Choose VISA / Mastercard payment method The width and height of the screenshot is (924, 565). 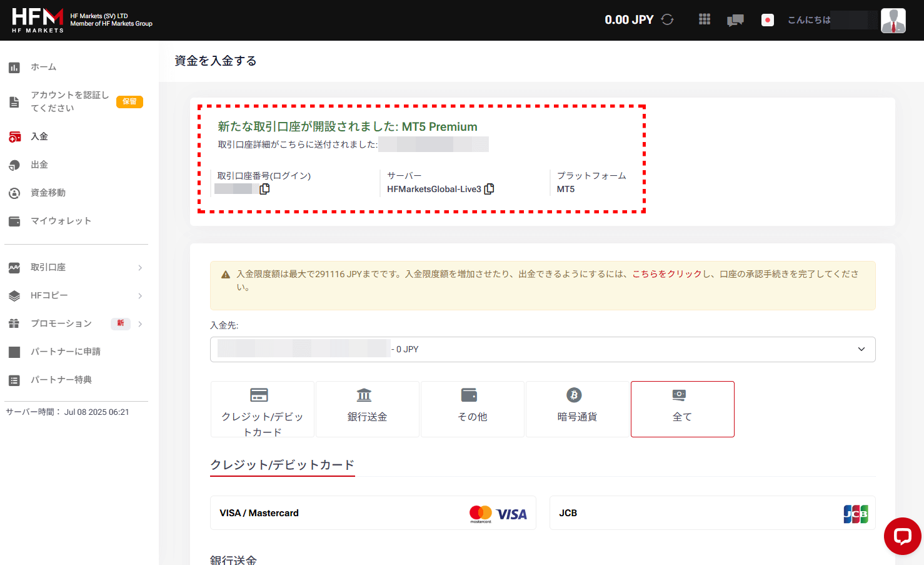pos(373,513)
